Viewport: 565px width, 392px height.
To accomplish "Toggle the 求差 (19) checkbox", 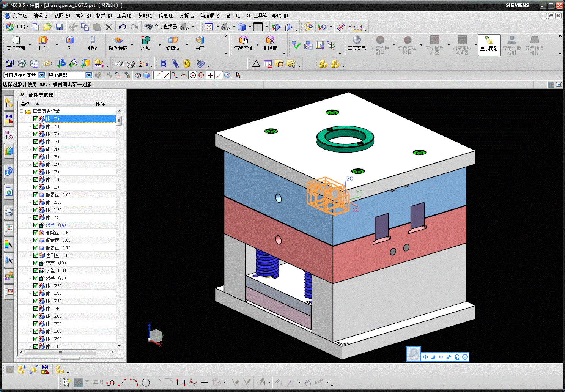I will pyautogui.click(x=36, y=263).
